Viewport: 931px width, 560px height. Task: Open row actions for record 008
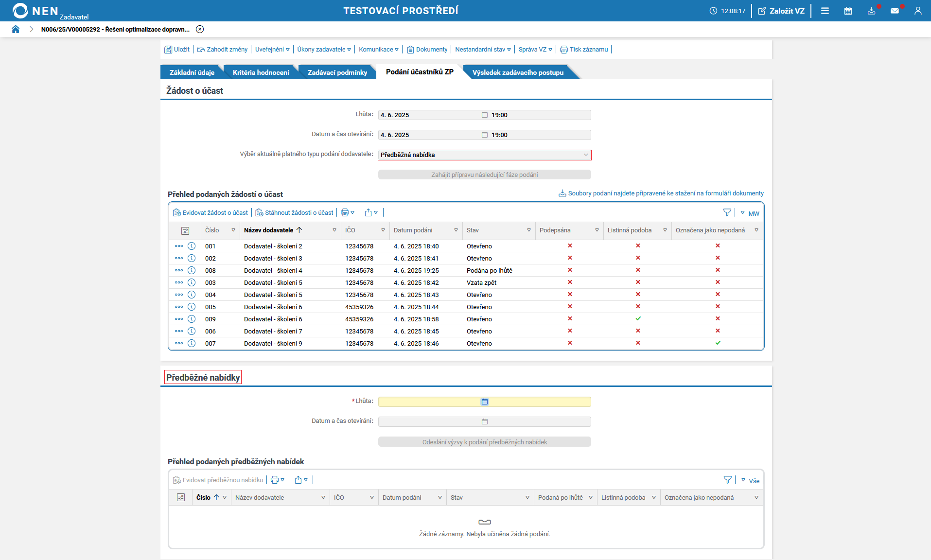pos(179,271)
